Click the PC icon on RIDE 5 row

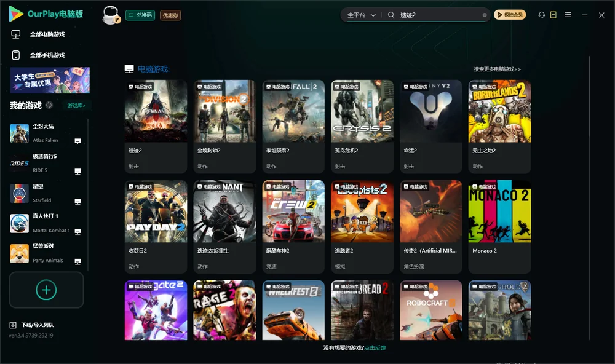coord(77,172)
